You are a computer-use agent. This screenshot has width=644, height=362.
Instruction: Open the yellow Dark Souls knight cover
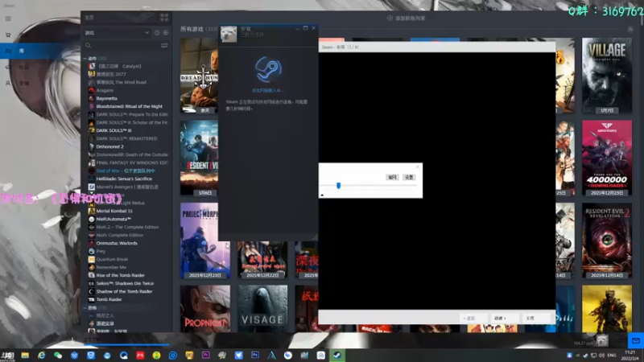click(x=607, y=309)
